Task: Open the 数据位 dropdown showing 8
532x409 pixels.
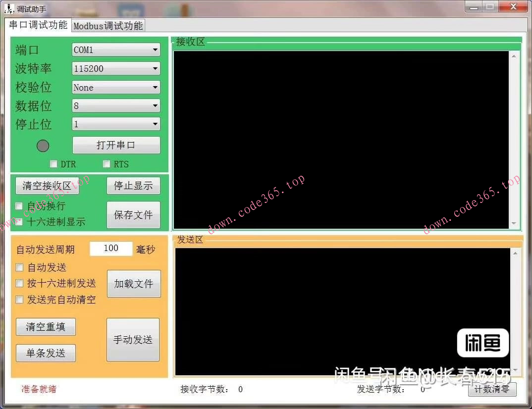Action: (x=116, y=106)
